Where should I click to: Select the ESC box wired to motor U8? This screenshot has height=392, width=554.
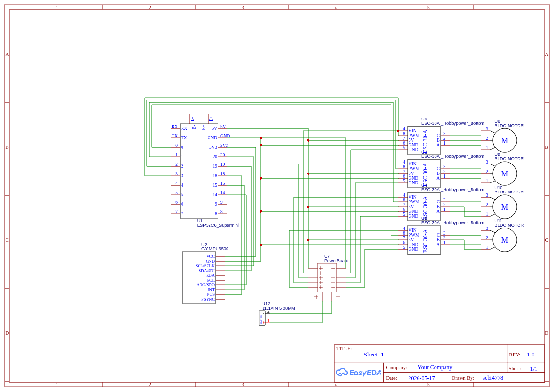click(424, 140)
